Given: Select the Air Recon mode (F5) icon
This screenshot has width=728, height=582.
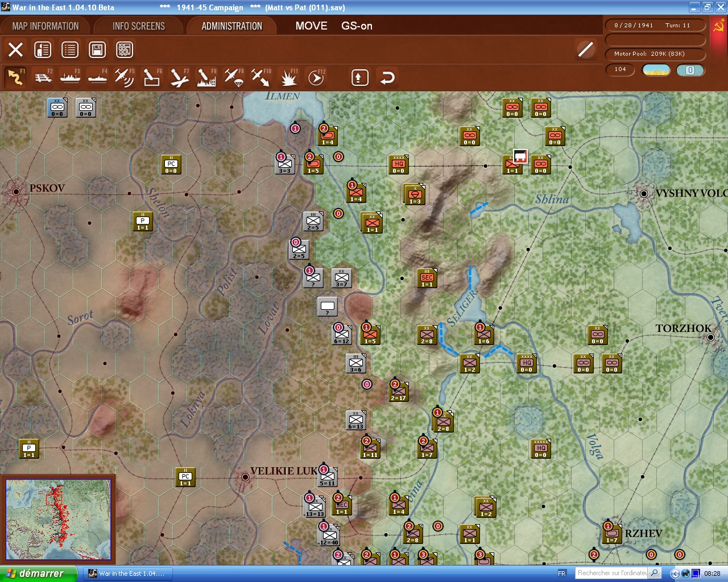Looking at the screenshot, I should click(124, 77).
